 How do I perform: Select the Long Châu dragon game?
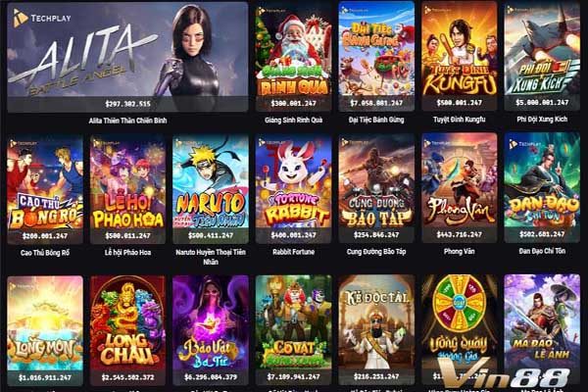click(x=127, y=330)
